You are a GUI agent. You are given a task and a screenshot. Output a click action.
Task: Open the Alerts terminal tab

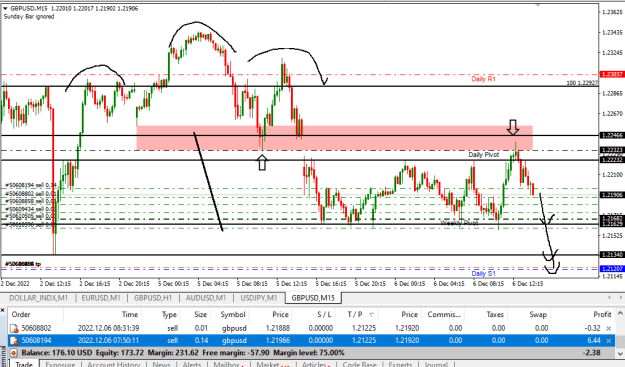coord(192,364)
